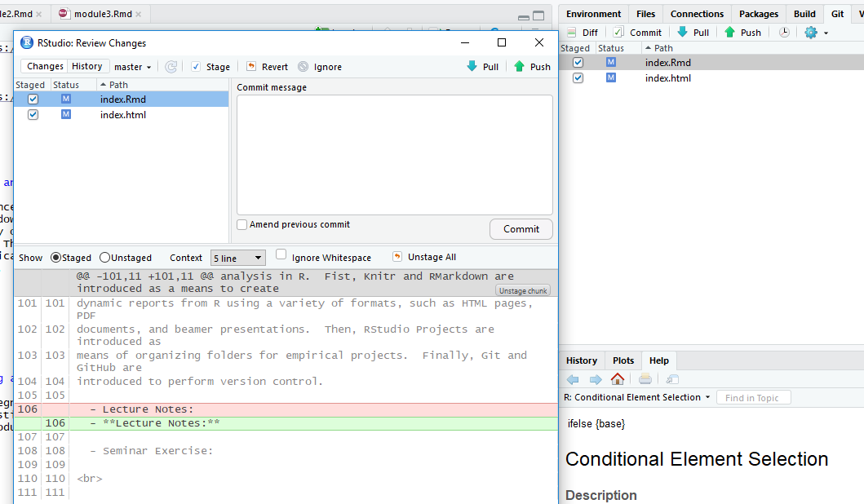The height and width of the screenshot is (504, 864).
Task: Click the find-in-topic icon in the Help toolbar
Action: click(672, 379)
